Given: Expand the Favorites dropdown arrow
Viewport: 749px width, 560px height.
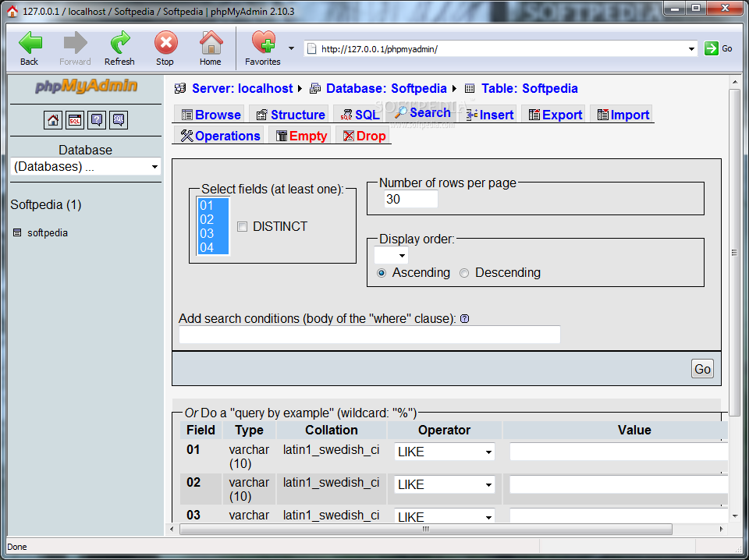Looking at the screenshot, I should pos(291,48).
